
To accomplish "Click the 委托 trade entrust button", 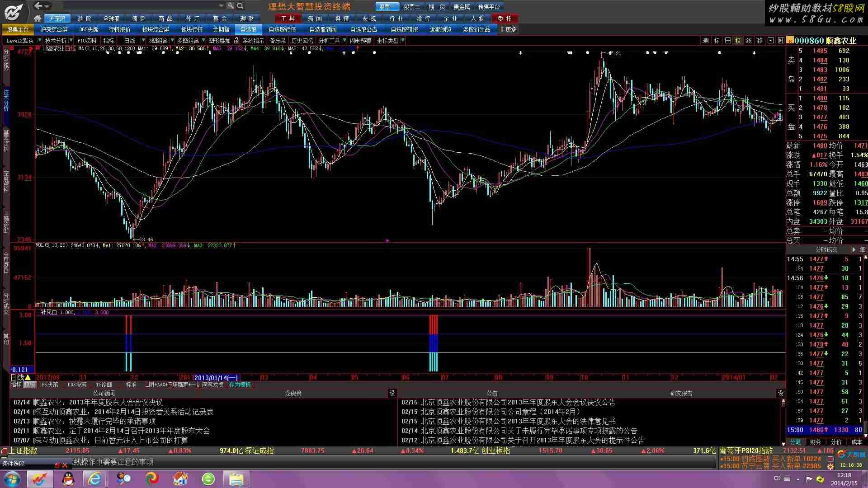I will point(505,19).
